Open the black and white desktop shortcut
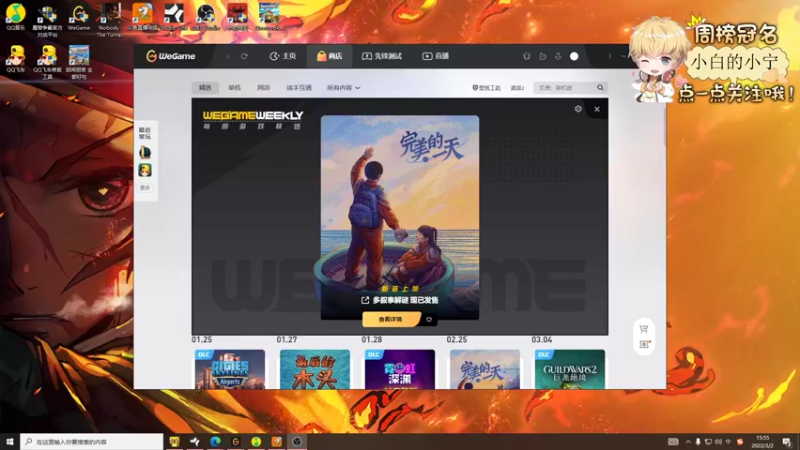 pyautogui.click(x=174, y=17)
